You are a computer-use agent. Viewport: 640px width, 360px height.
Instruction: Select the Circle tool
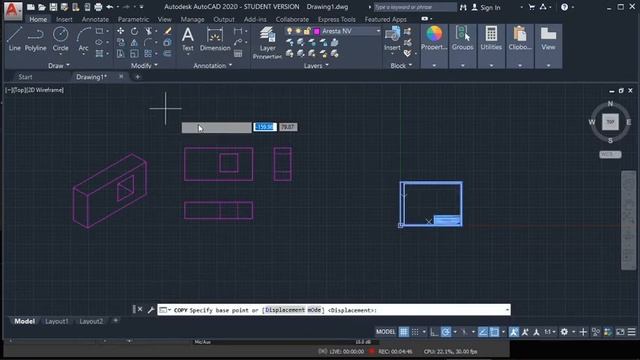point(60,39)
